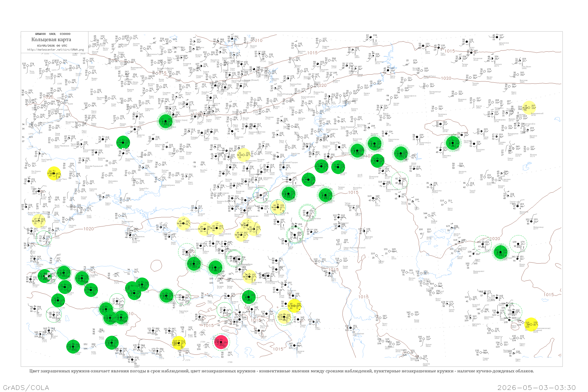This screenshot has width=588, height=392.
Task: Select the Житомир 33325 station label
Action: point(109,146)
